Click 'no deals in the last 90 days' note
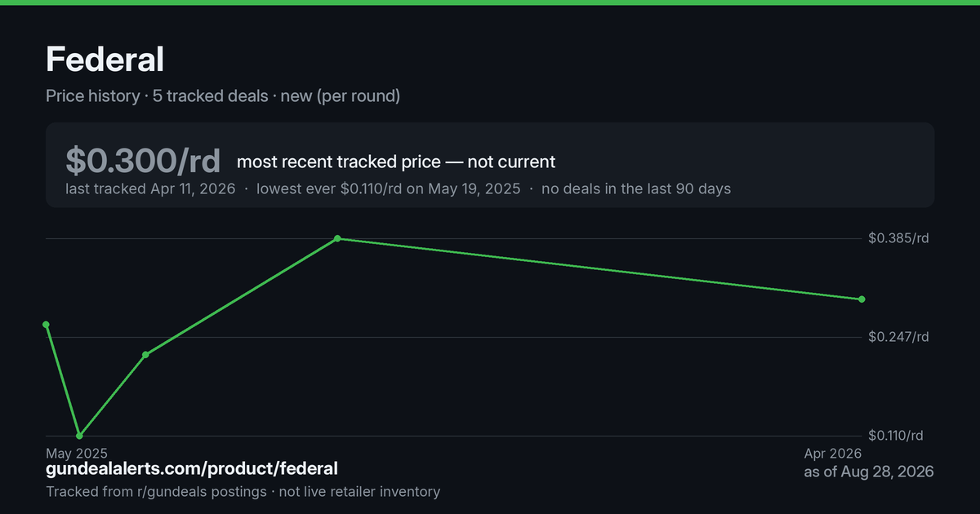Screen dimensions: 980x514 tap(636, 188)
